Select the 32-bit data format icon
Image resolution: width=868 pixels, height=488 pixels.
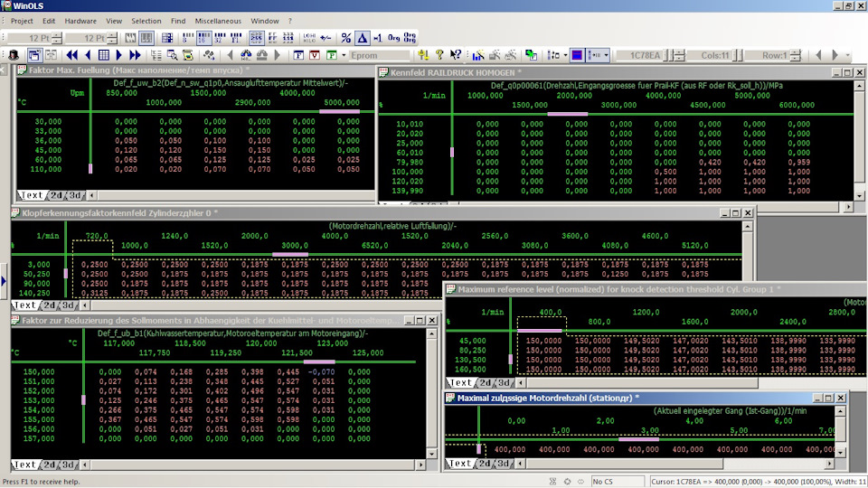(220, 38)
